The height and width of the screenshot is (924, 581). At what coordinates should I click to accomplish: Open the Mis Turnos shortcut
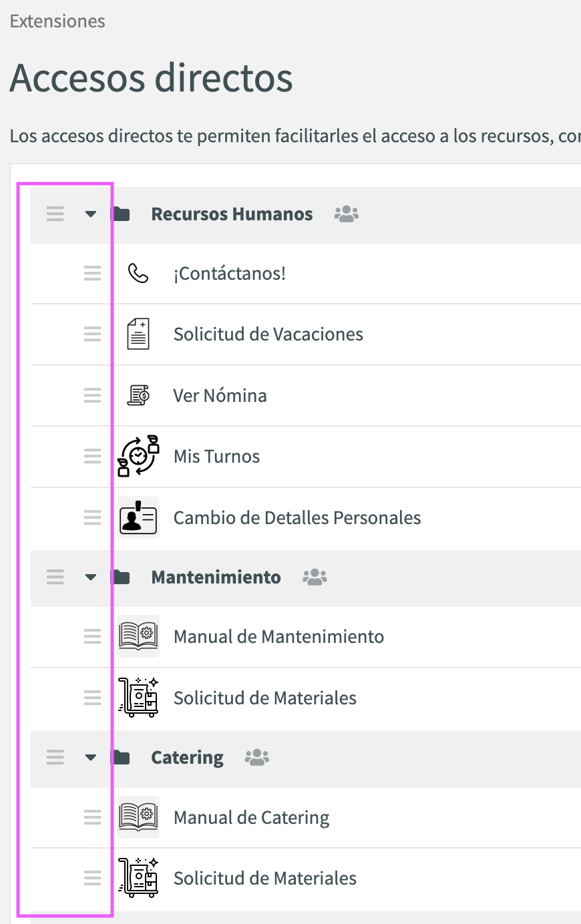point(216,456)
